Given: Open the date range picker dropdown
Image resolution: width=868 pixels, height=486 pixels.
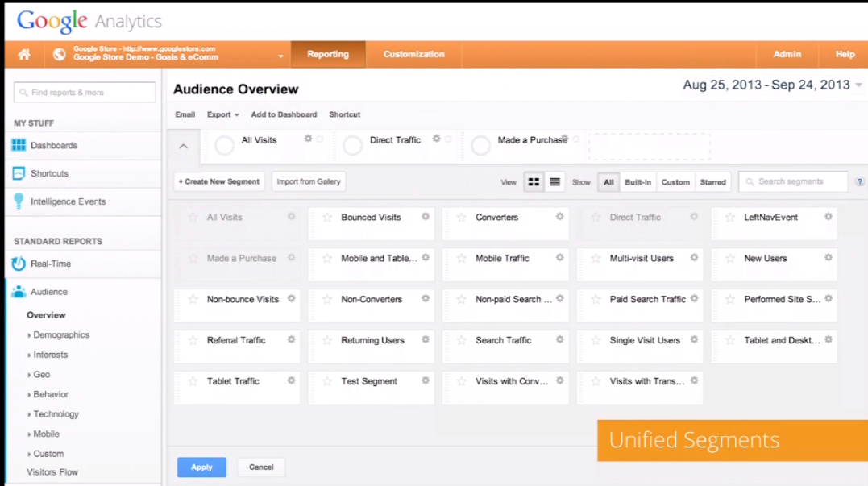Looking at the screenshot, I should pyautogui.click(x=858, y=85).
